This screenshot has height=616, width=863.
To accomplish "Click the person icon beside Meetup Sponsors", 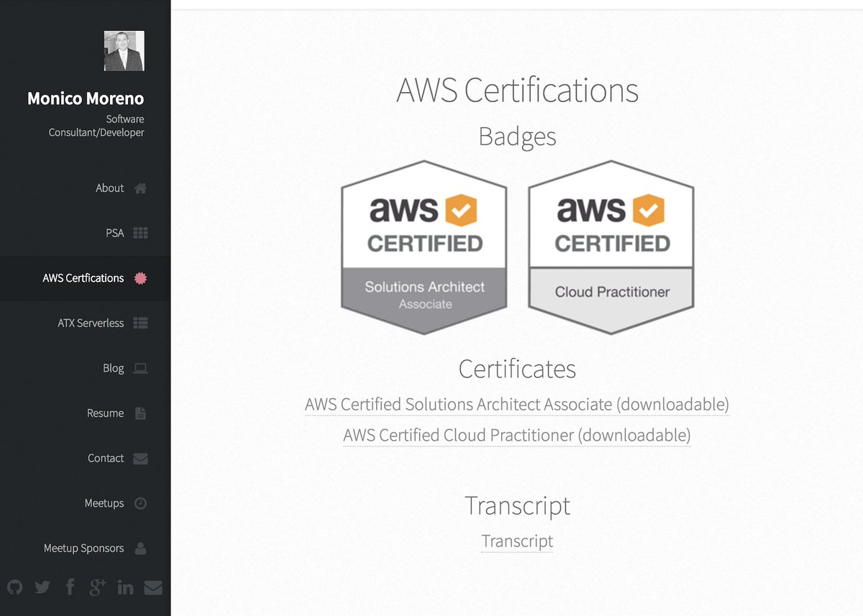I will [x=141, y=548].
